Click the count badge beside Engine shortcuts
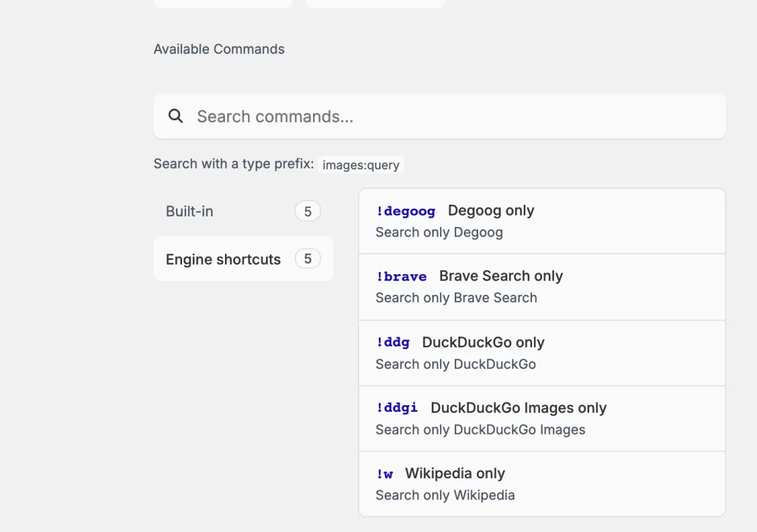This screenshot has height=532, width=757. (308, 258)
